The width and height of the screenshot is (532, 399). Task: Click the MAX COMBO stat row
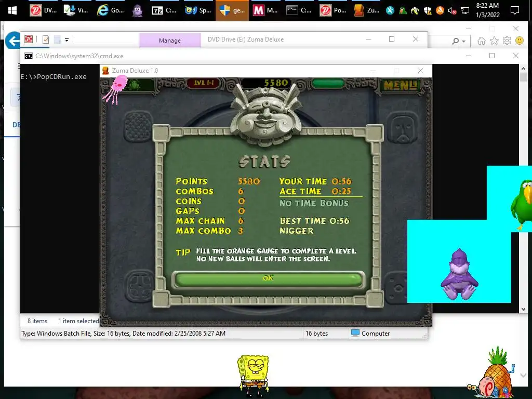(x=209, y=231)
